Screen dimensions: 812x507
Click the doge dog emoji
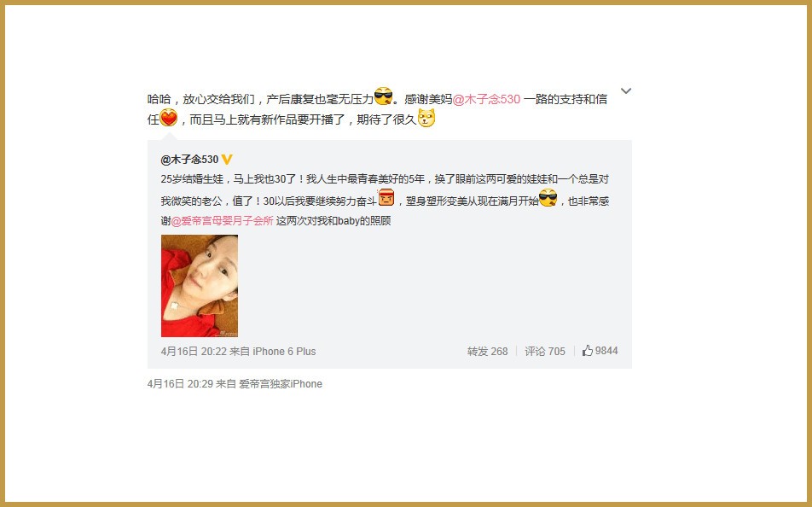pos(426,118)
